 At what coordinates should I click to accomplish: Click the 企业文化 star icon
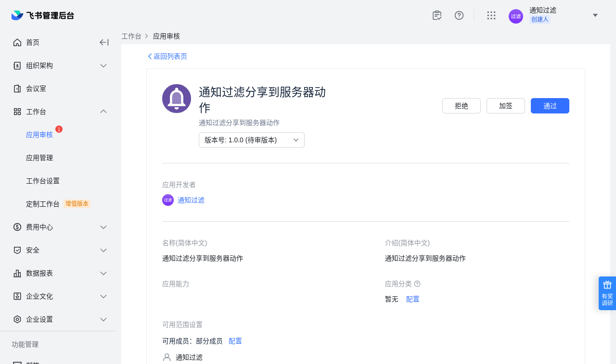pos(17,296)
